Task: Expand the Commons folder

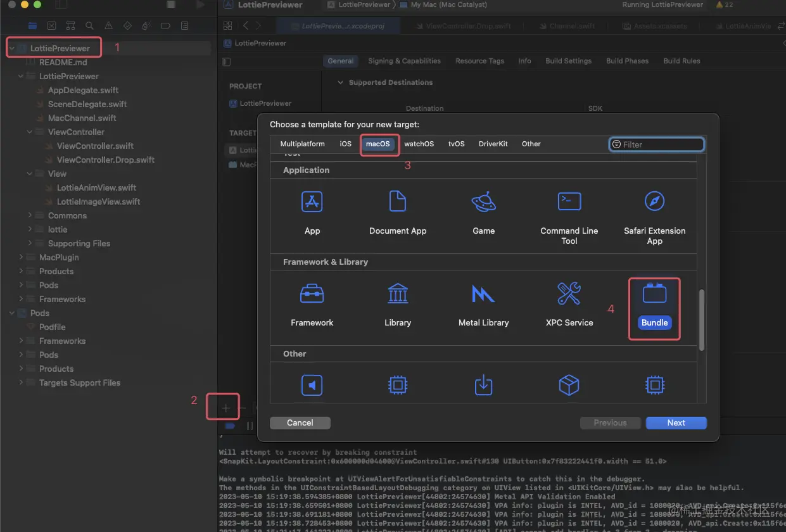Action: coord(30,215)
